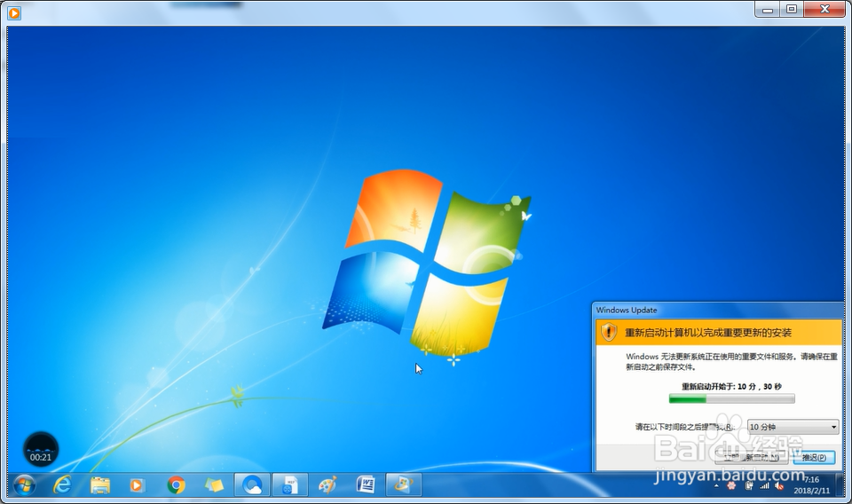Click the 重新启动计算机以完成重要更新的安装 heading
The width and height of the screenshot is (852, 504).
coord(708,333)
